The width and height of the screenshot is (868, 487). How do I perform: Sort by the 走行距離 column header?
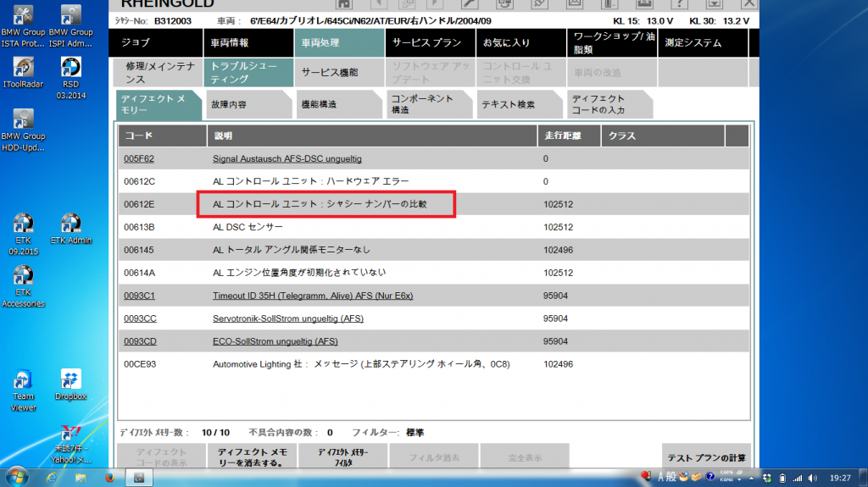(569, 136)
